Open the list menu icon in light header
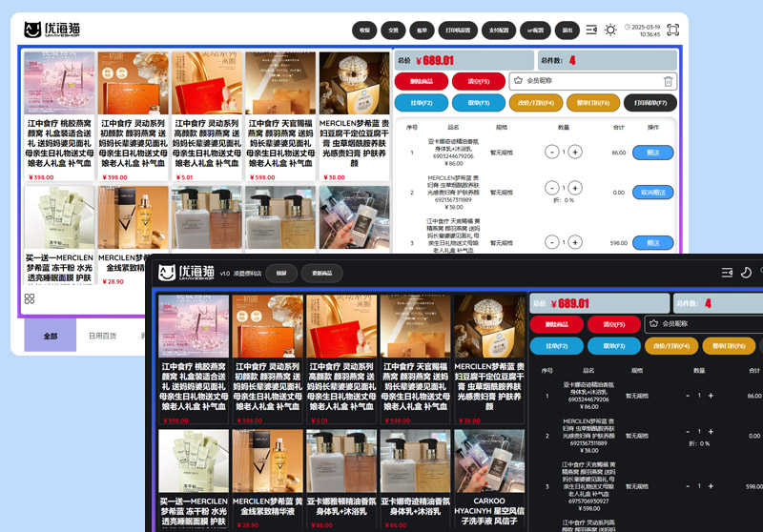This screenshot has height=532, width=763. point(591,30)
